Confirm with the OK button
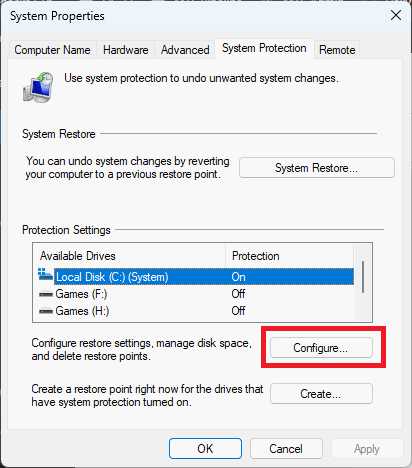The height and width of the screenshot is (468, 412). [205, 449]
